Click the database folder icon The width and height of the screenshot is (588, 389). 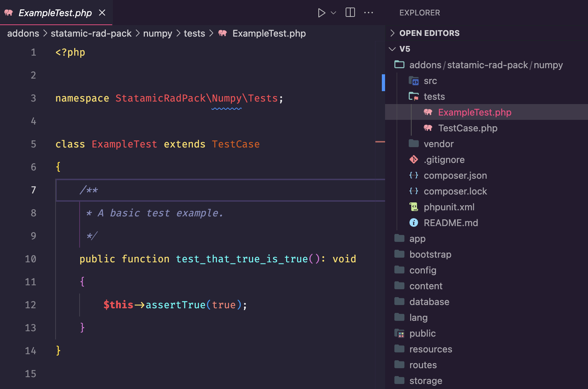[x=399, y=301]
